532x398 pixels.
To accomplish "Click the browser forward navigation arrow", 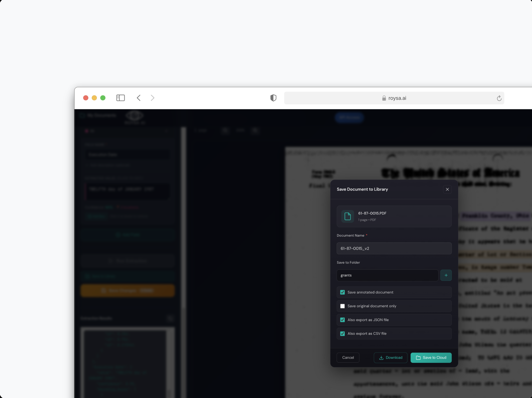I will tap(152, 98).
